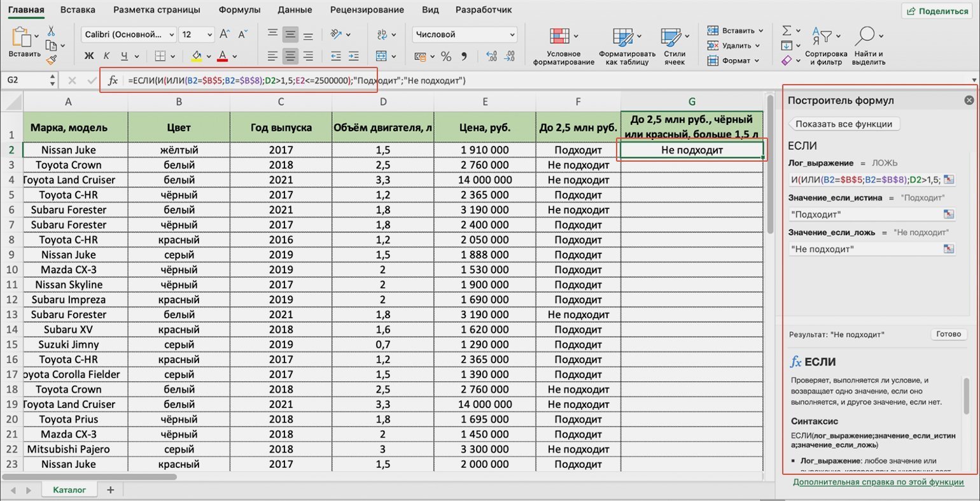This screenshot has width=980, height=501.
Task: Toggle italic formatting (К)
Action: (x=106, y=56)
